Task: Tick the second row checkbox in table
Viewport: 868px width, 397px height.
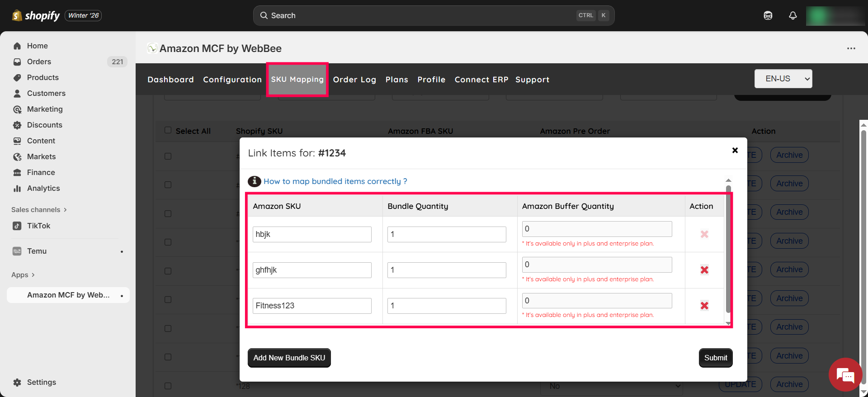Action: tap(168, 184)
